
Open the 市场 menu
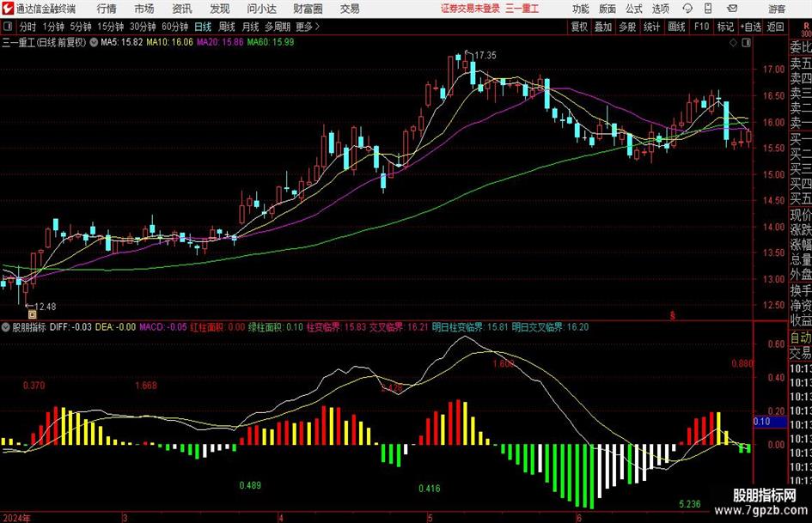click(144, 9)
